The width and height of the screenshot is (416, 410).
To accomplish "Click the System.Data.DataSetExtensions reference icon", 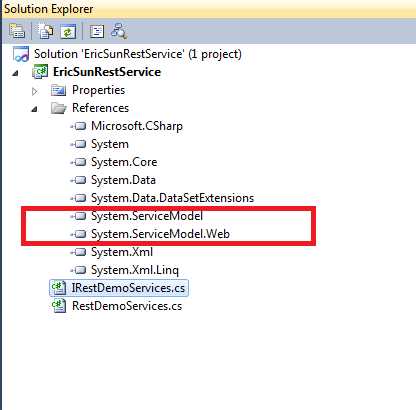I will 79,198.
